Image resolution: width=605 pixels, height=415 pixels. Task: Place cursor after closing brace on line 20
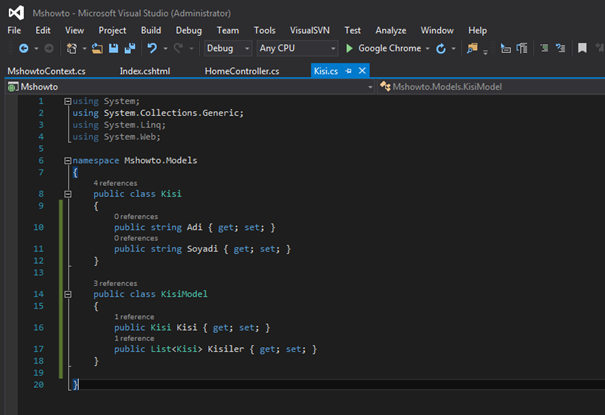[x=79, y=385]
